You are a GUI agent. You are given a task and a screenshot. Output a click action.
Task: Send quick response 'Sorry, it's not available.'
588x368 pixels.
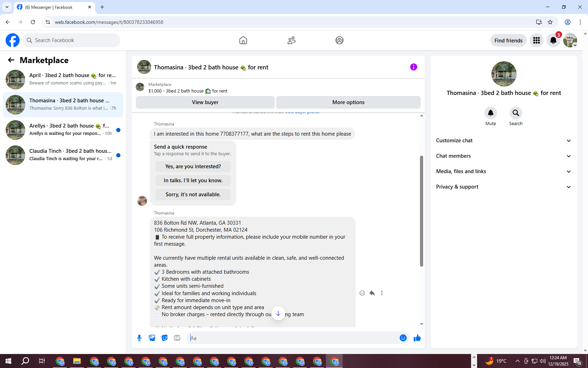(193, 195)
